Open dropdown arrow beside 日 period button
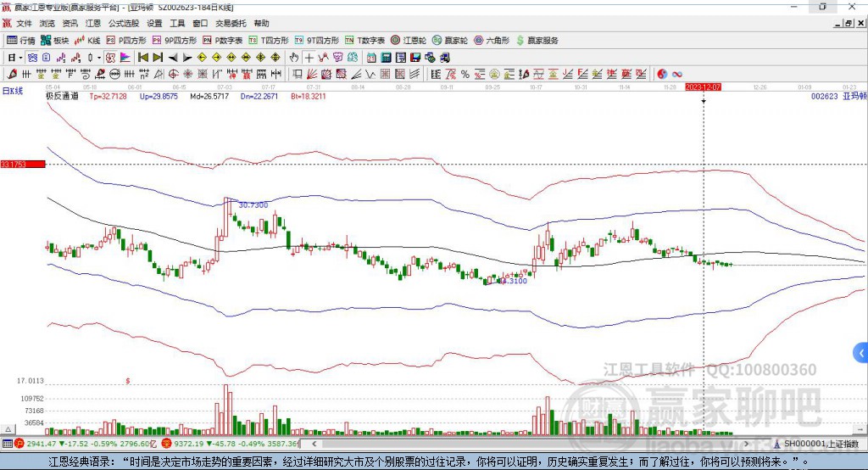Image resolution: width=868 pixels, height=470 pixels. tap(20, 58)
